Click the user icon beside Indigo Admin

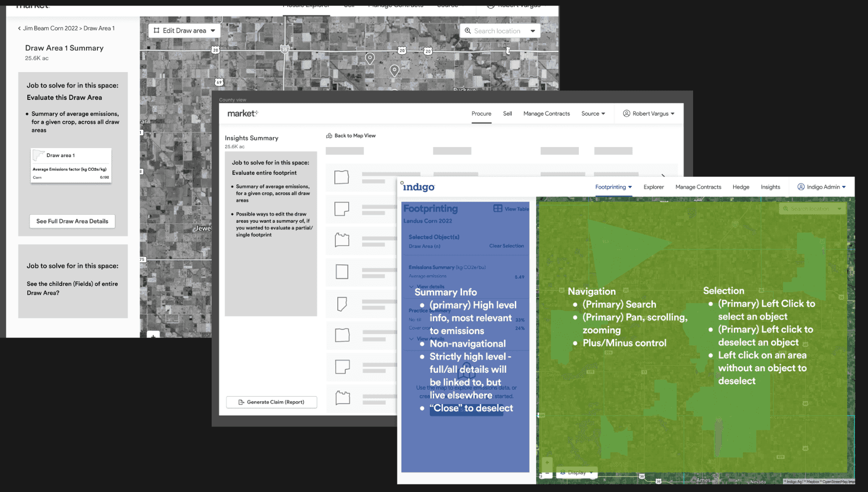pos(801,187)
